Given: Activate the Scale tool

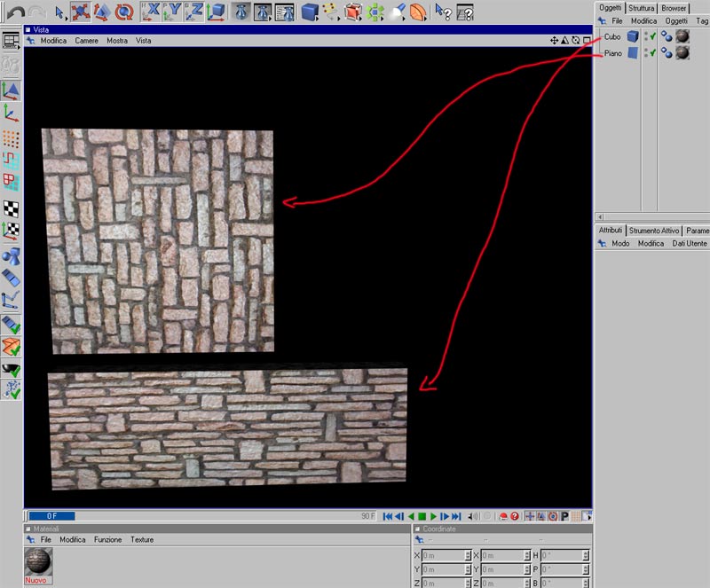Looking at the screenshot, I should (x=102, y=12).
